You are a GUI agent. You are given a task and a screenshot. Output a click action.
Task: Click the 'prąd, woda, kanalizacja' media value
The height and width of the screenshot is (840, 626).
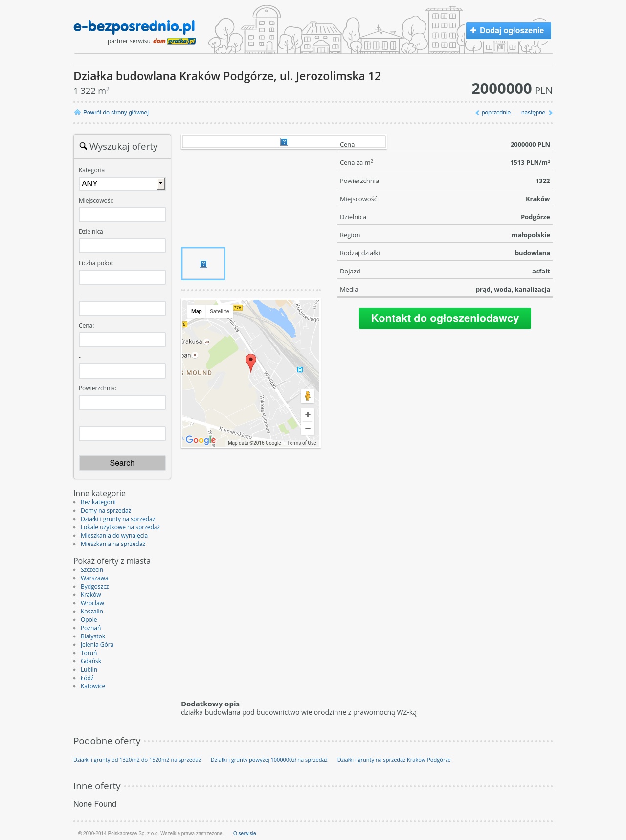pyautogui.click(x=513, y=289)
